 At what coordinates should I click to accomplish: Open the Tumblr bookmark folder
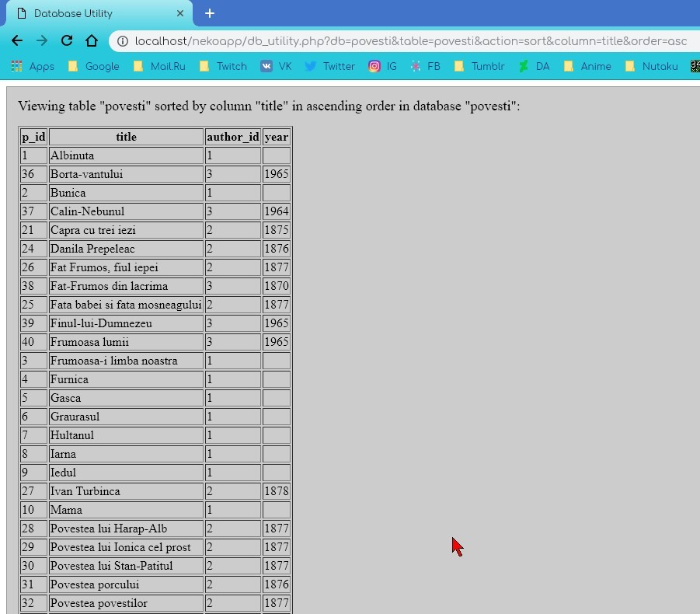coord(479,67)
